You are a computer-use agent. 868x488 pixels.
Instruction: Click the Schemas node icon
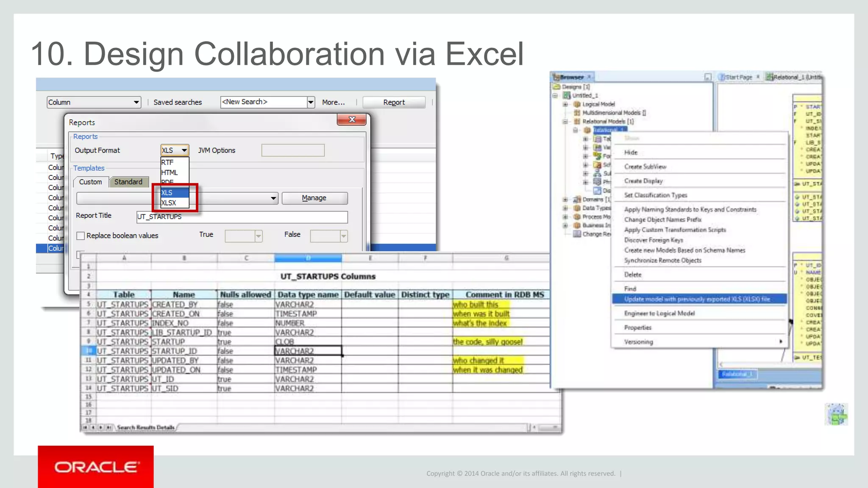[598, 165]
